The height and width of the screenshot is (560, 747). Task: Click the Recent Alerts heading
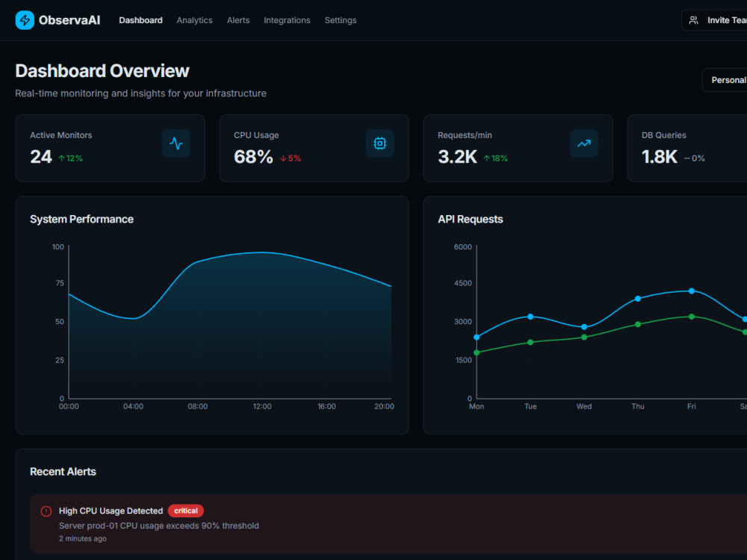point(63,471)
